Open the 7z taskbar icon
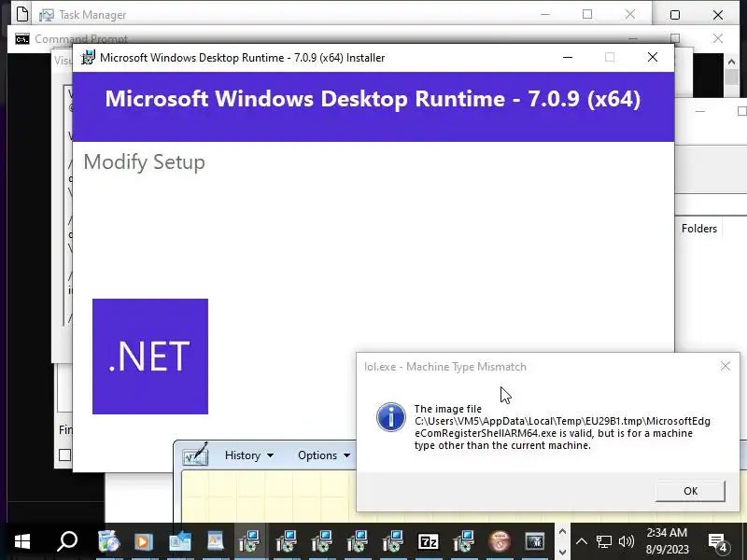Image resolution: width=747 pixels, height=560 pixels. (x=428, y=542)
